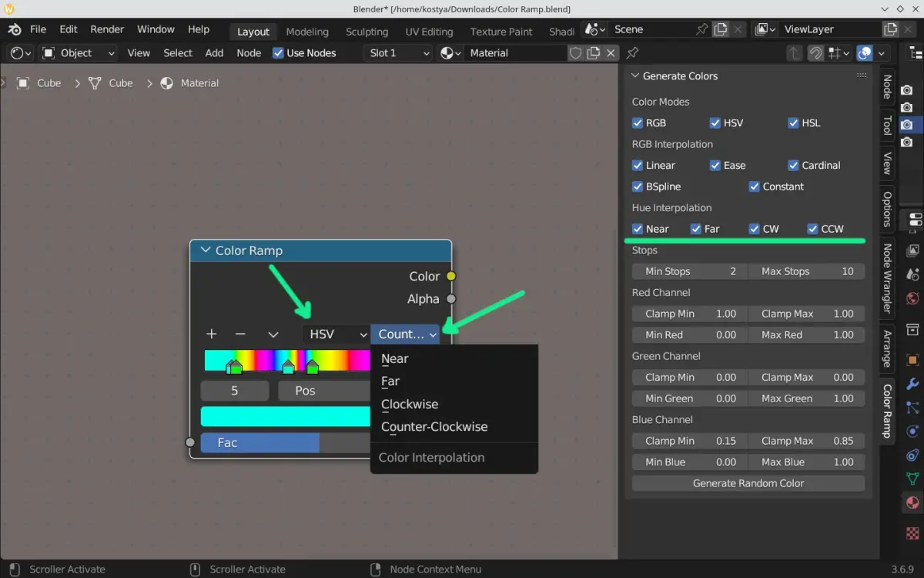This screenshot has height=578, width=924.
Task: Click the add view layer icon
Action: [890, 29]
